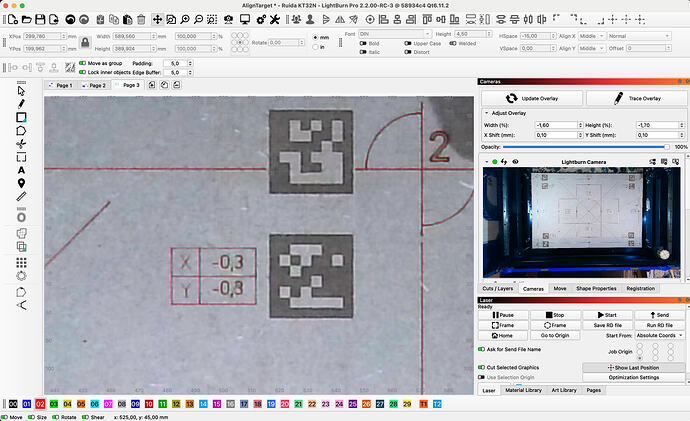Screen dimensions: 690x421
Task: Click the Stop button
Action: (555, 315)
